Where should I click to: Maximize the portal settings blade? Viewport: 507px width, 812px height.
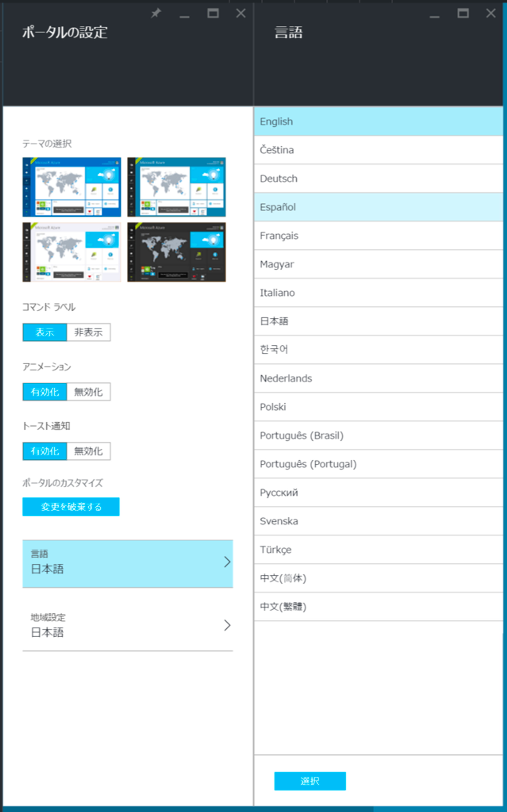tap(213, 13)
